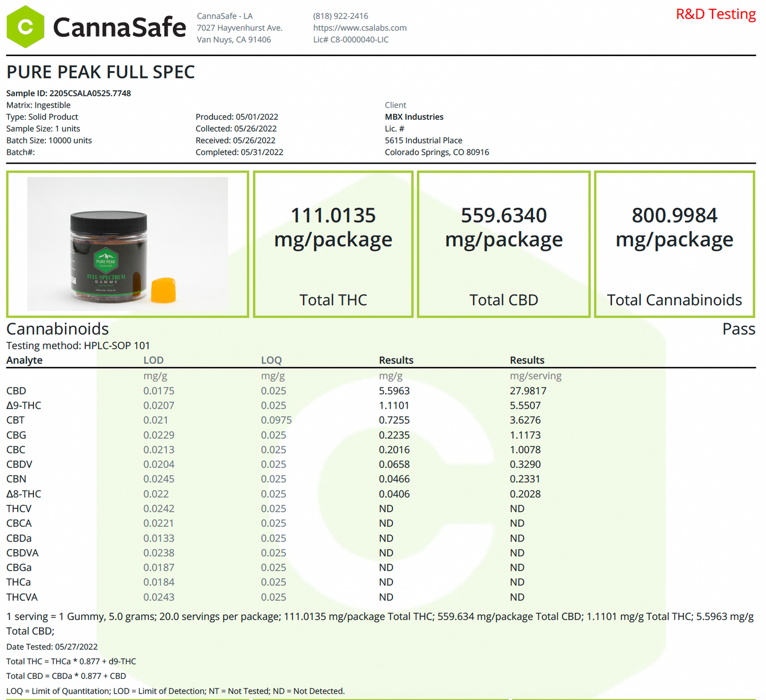
Task: Click CBG mg/serving value 1.1173
Action: click(x=525, y=435)
